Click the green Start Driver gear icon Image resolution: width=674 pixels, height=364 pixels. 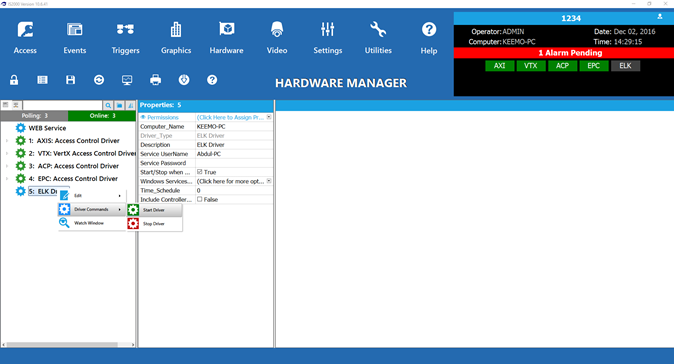tap(133, 210)
